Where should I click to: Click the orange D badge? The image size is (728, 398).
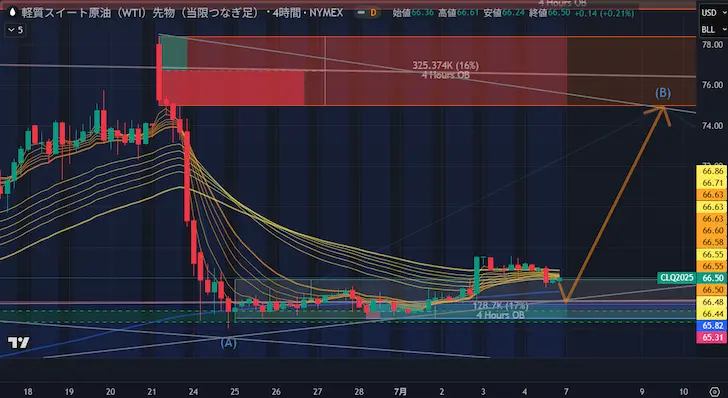point(373,13)
